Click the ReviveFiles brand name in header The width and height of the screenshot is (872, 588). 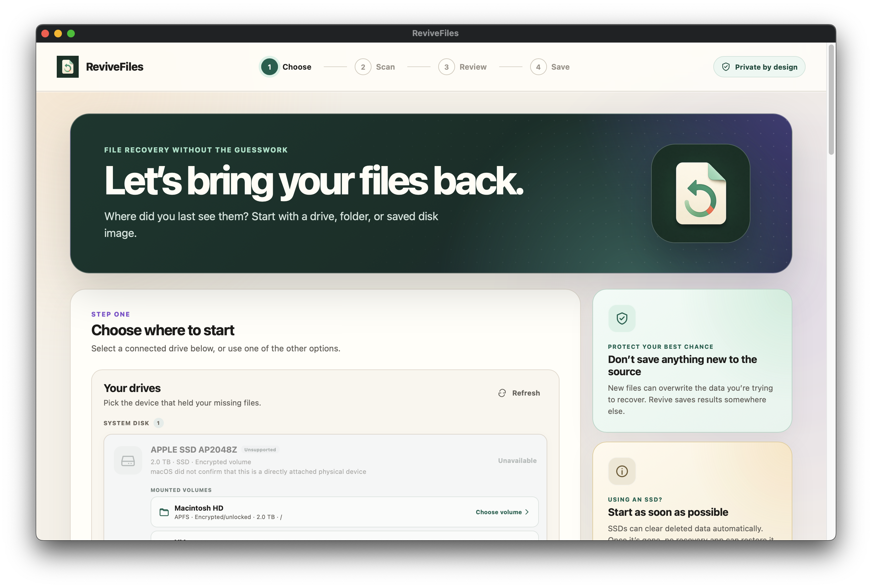114,67
